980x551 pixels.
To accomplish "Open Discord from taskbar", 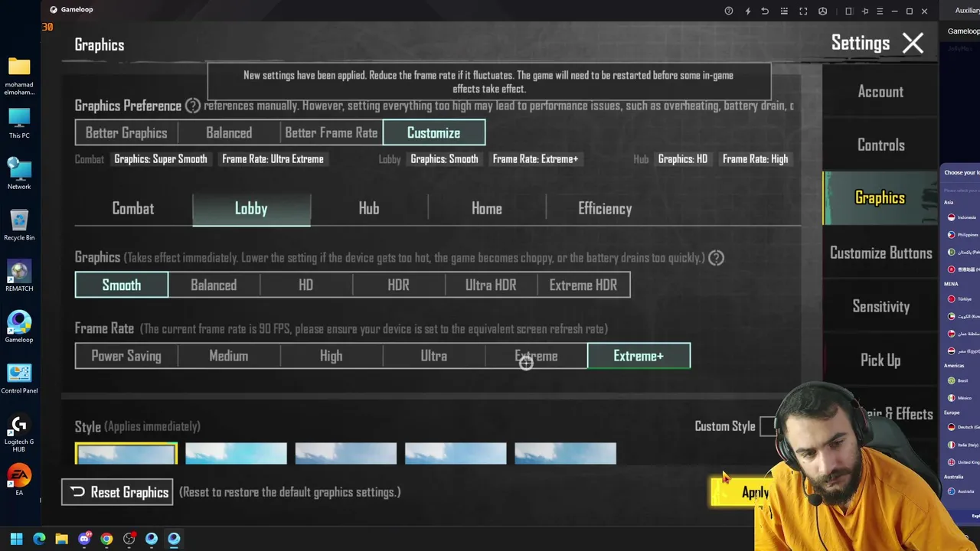I will (x=84, y=539).
